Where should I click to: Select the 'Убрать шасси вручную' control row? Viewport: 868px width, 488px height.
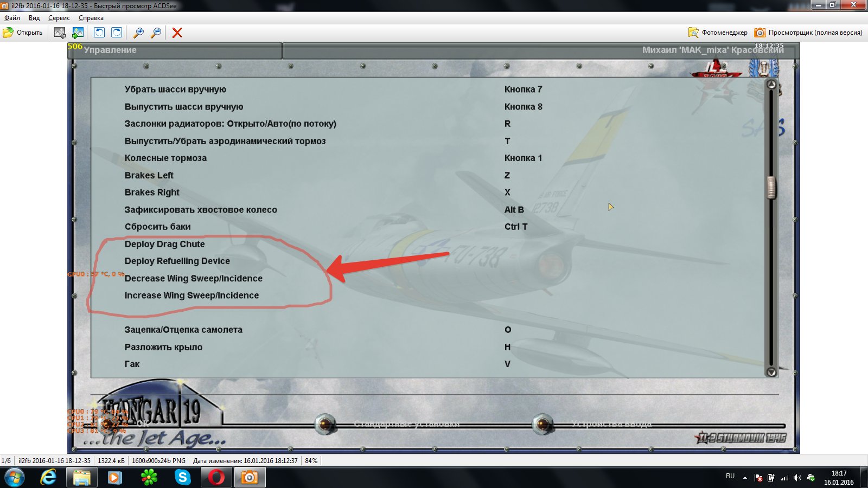coord(175,89)
